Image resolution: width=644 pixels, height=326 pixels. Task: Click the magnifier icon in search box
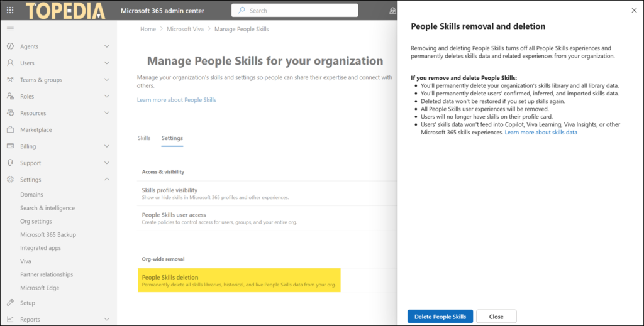241,10
